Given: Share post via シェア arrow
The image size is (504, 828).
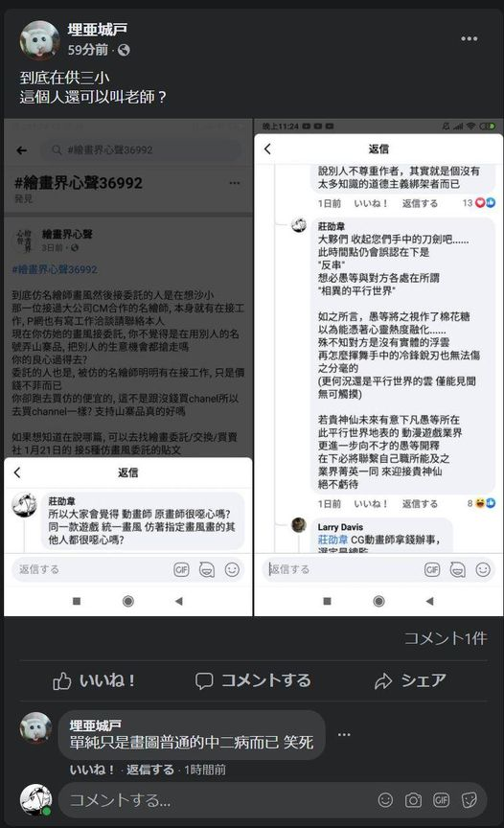Looking at the screenshot, I should [410, 680].
